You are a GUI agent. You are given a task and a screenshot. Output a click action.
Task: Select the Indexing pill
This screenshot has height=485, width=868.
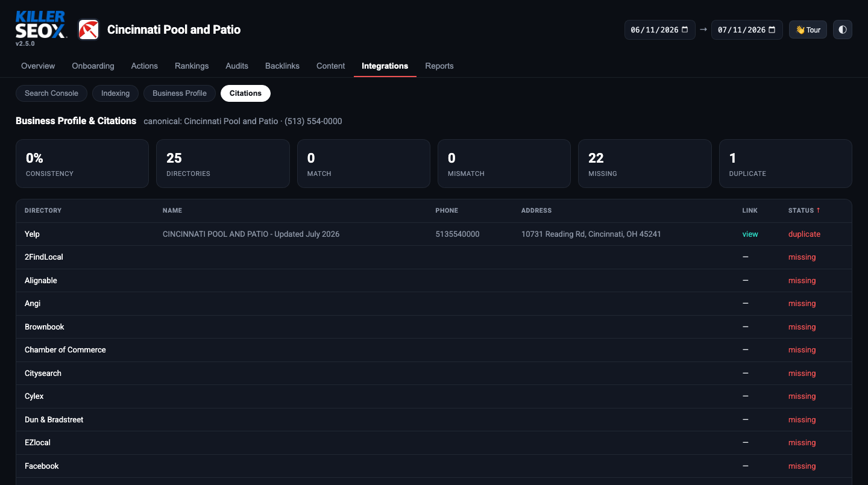116,93
